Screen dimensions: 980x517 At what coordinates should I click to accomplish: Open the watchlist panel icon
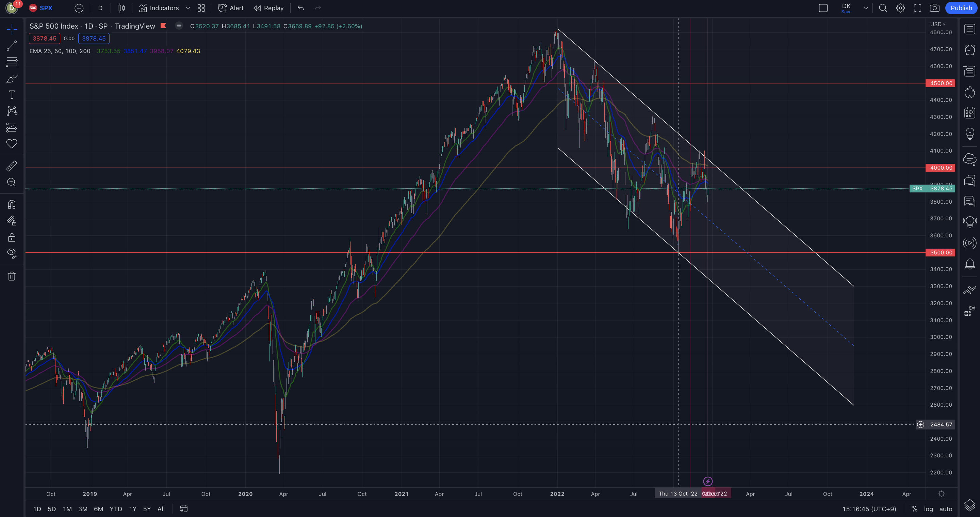(x=970, y=29)
